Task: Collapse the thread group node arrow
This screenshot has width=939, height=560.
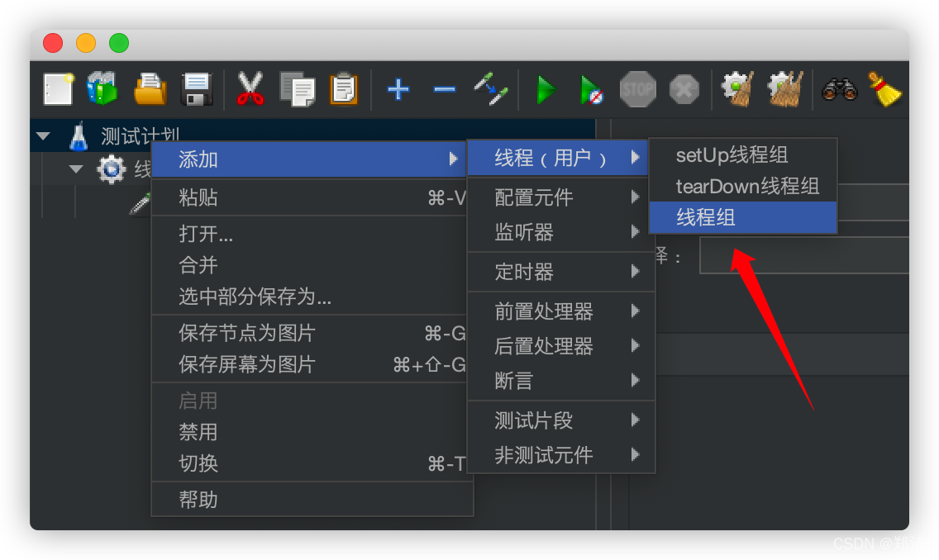Action: click(76, 169)
